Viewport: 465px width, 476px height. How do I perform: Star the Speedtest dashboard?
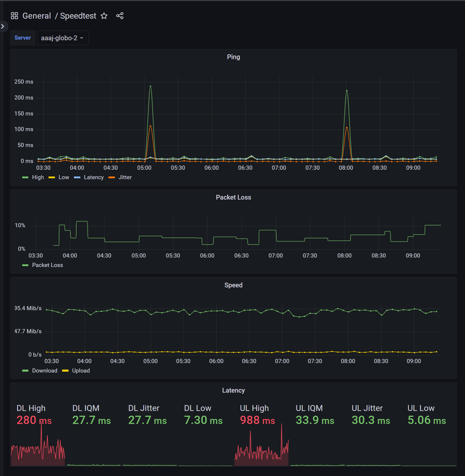pos(104,16)
